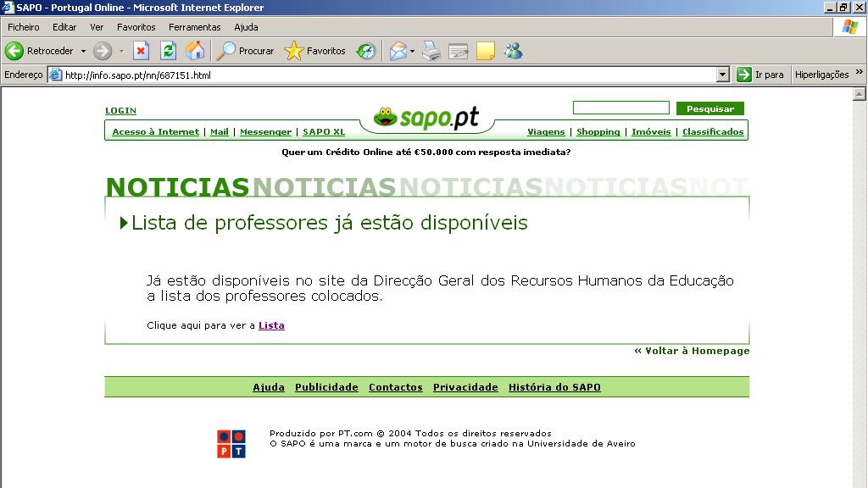
Task: Open the Editar menu
Action: point(64,27)
